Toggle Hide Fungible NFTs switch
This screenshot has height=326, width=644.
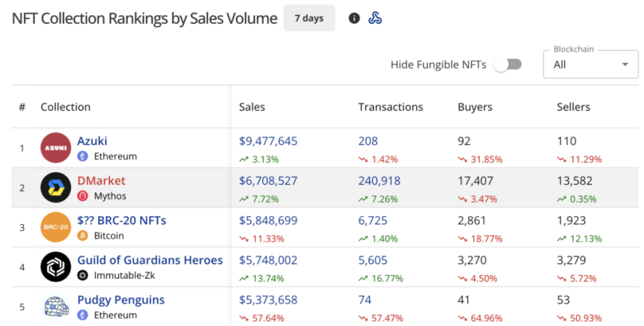click(509, 64)
